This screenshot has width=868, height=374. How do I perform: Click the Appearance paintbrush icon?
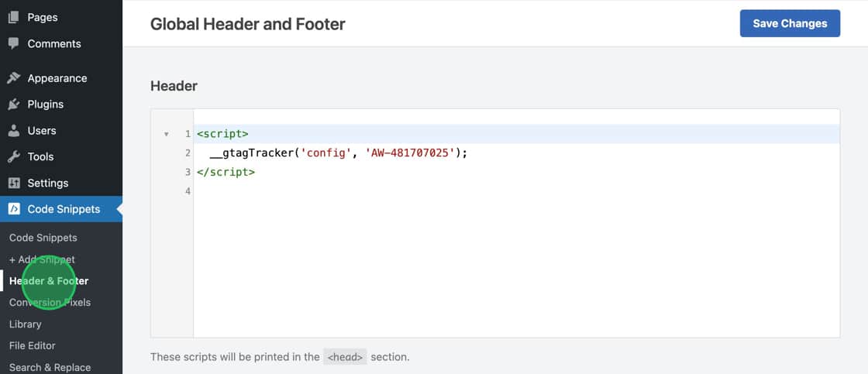14,78
